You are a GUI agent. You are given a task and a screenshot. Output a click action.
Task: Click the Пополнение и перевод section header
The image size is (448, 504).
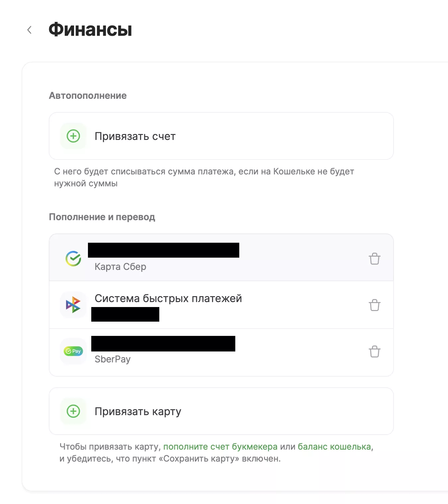[x=102, y=217]
